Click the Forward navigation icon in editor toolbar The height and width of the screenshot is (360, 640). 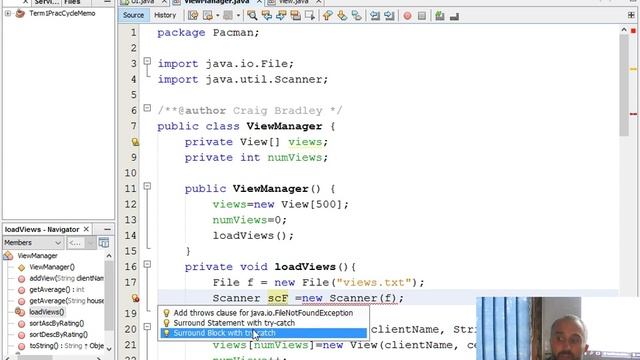(227, 16)
